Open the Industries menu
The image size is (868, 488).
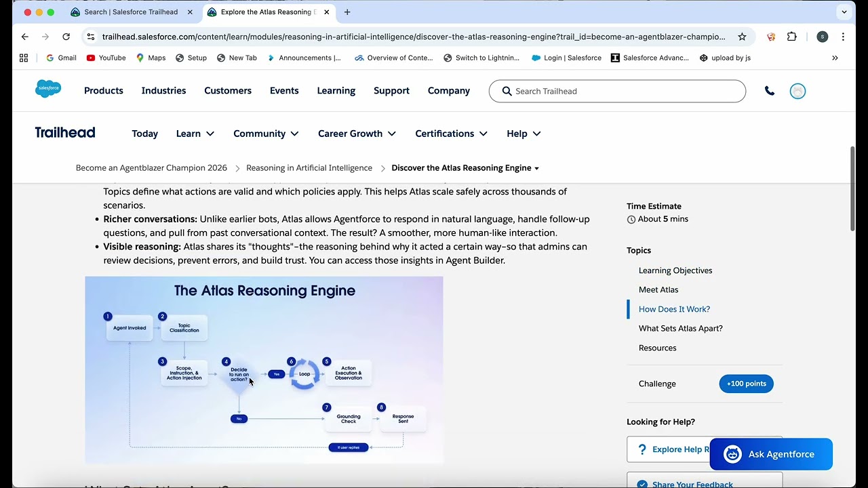163,91
